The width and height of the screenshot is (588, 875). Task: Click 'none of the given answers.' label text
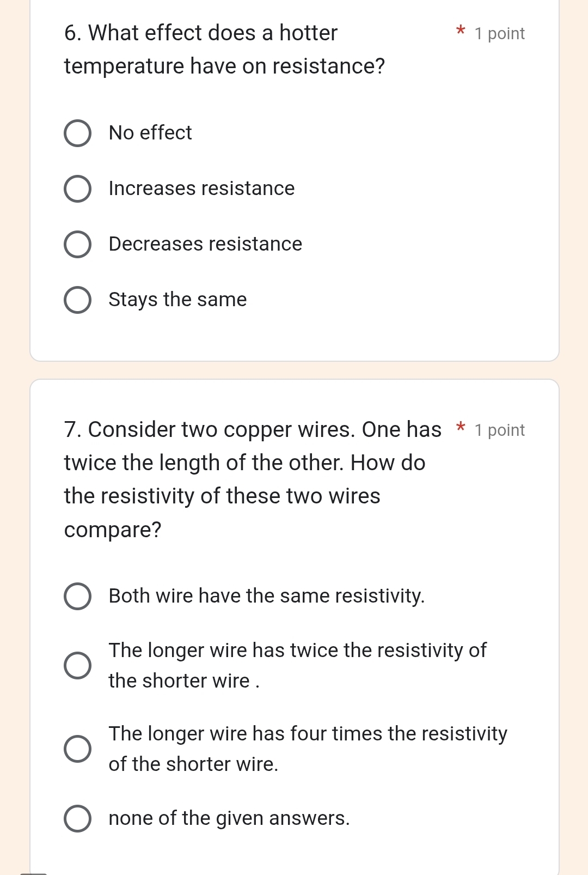[229, 818]
